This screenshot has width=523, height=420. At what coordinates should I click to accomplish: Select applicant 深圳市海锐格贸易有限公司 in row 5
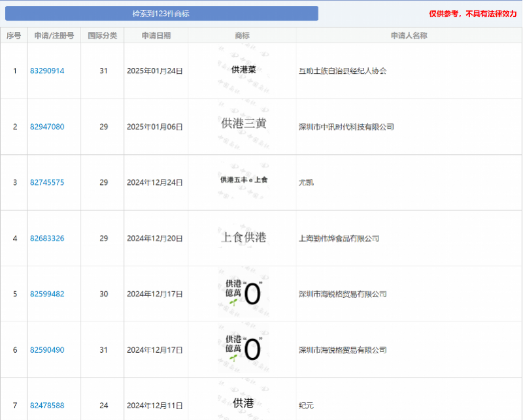point(343,294)
